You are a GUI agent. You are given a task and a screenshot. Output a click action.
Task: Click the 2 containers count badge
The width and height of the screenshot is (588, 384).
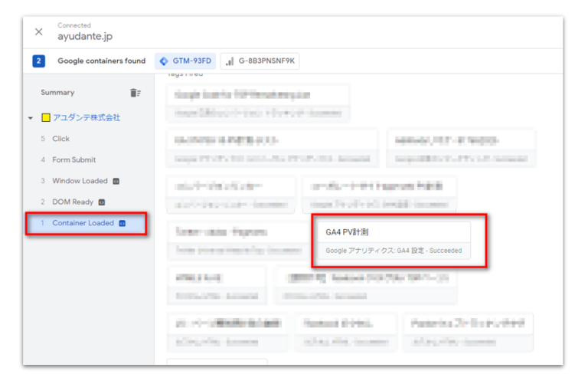(x=38, y=61)
